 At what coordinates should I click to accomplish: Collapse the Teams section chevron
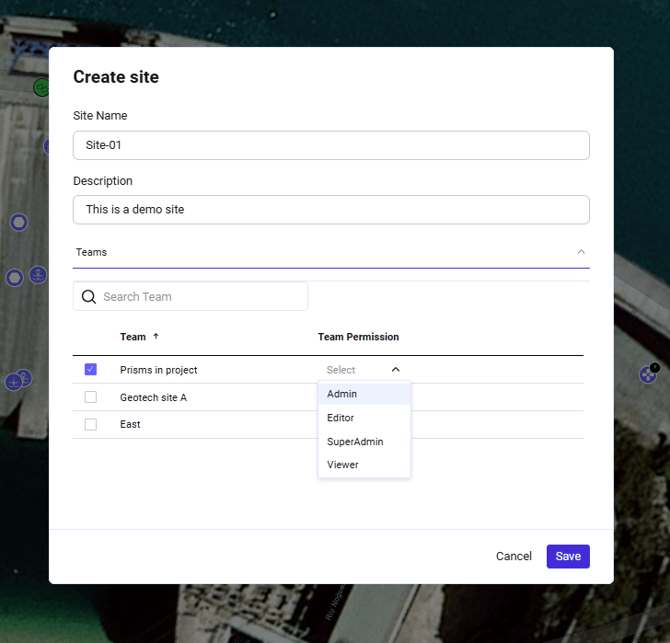[x=581, y=252]
